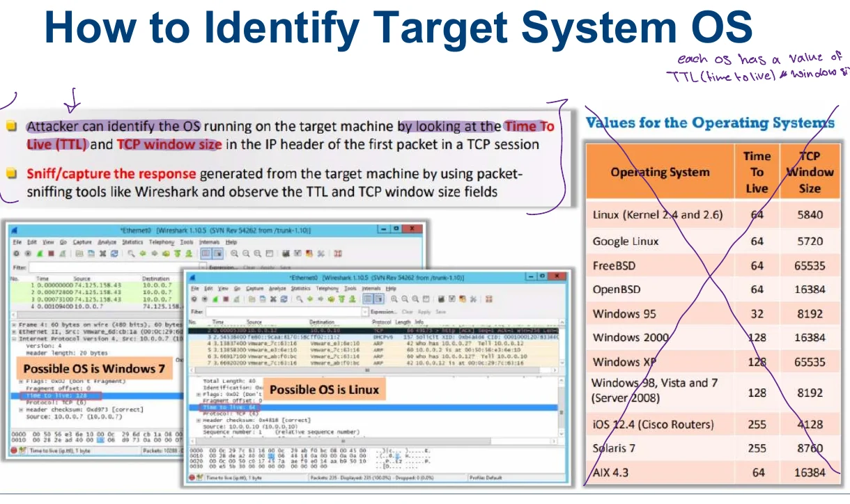This screenshot has height=504, width=850.
Task: Select Time to live: 128 row in back window
Action: tap(97, 395)
